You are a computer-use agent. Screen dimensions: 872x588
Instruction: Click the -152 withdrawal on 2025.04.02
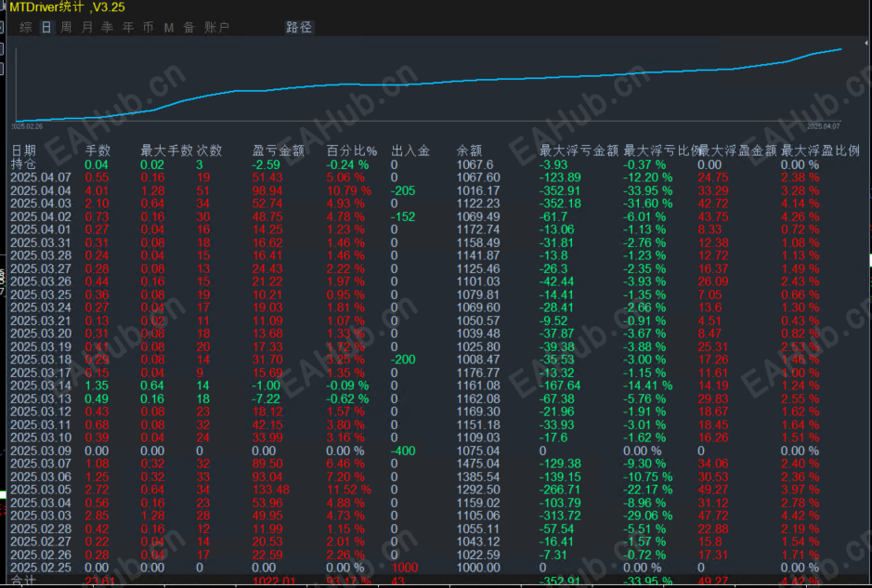[403, 216]
